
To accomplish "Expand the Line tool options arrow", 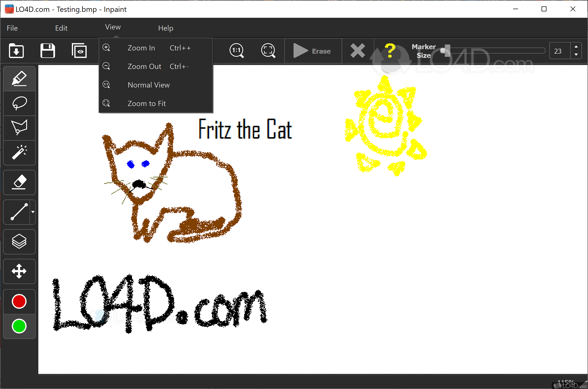I will coord(33,212).
